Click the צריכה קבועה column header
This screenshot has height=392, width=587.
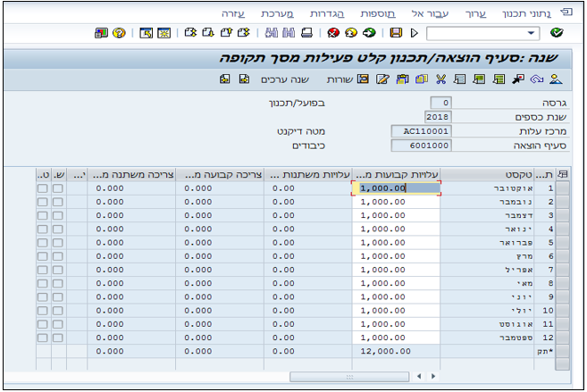[x=220, y=175]
